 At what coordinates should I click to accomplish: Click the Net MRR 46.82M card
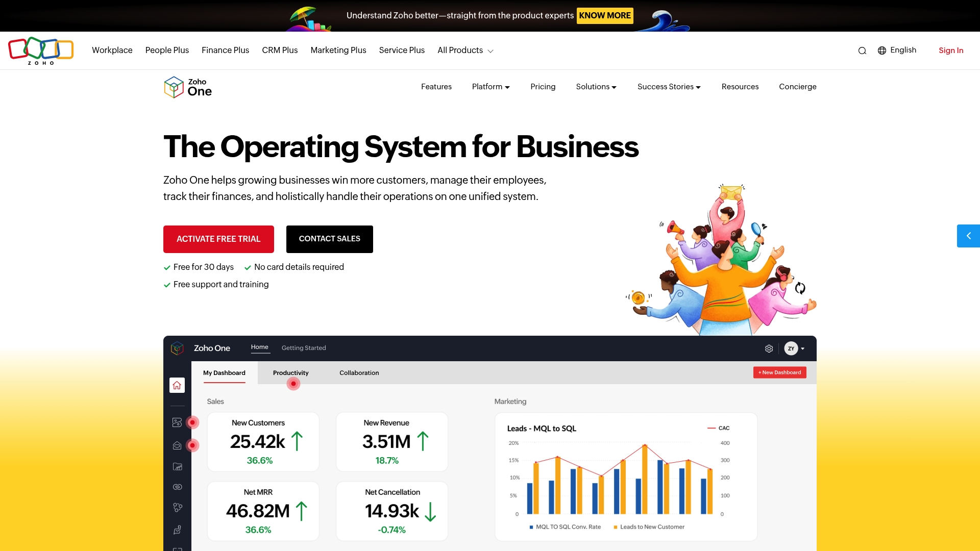[263, 511]
